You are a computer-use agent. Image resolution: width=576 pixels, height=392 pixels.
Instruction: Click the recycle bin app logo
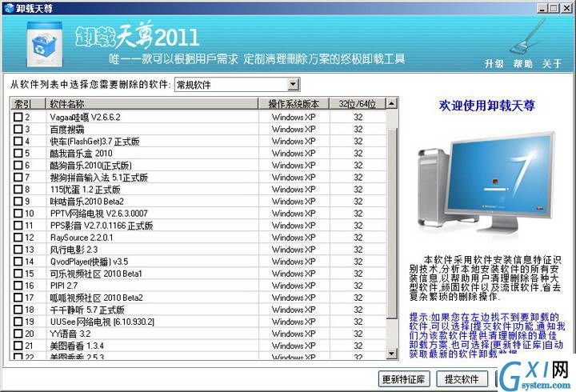[45, 44]
